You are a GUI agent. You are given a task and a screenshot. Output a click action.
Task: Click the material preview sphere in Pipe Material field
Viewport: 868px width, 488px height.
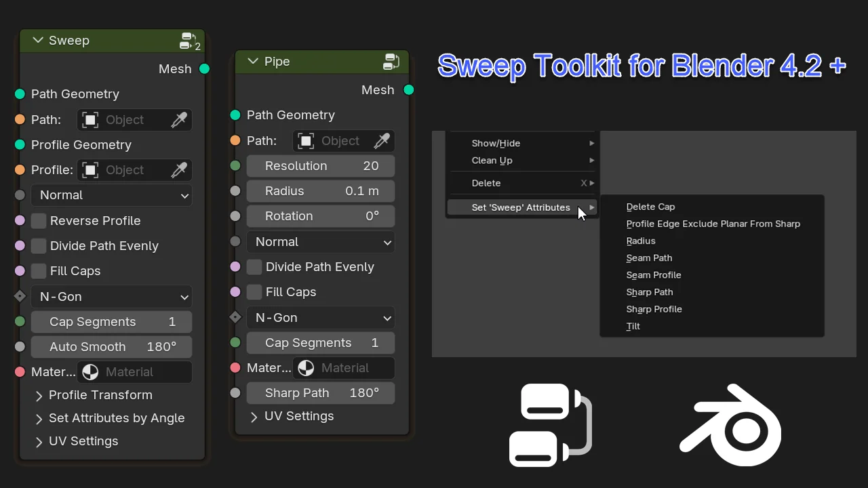(x=305, y=367)
